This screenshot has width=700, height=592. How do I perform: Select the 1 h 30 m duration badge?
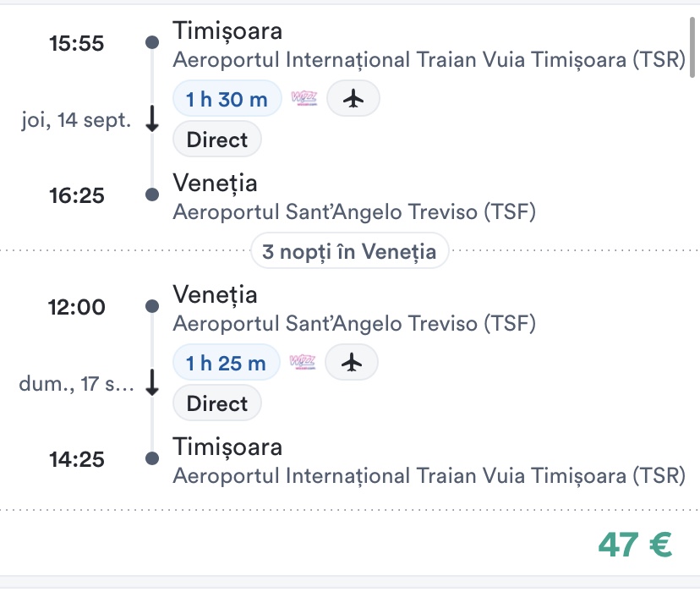pyautogui.click(x=227, y=99)
